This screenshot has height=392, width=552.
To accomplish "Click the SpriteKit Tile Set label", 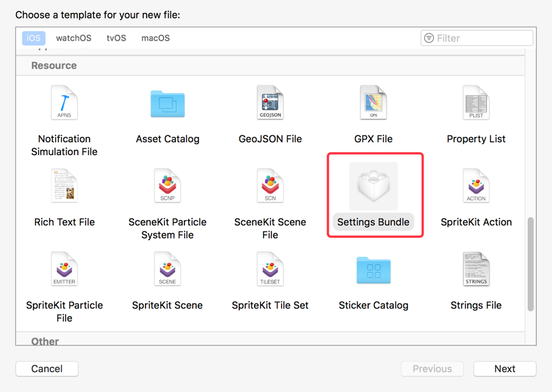I will click(x=271, y=305).
